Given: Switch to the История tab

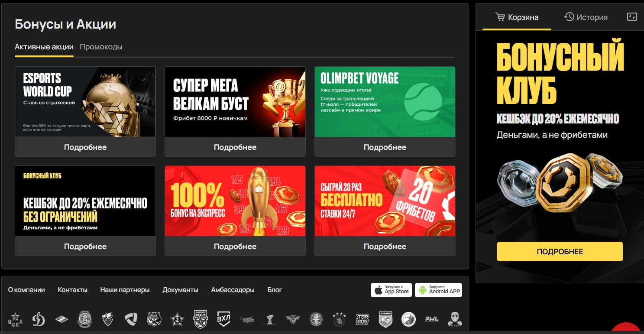Looking at the screenshot, I should (x=586, y=17).
